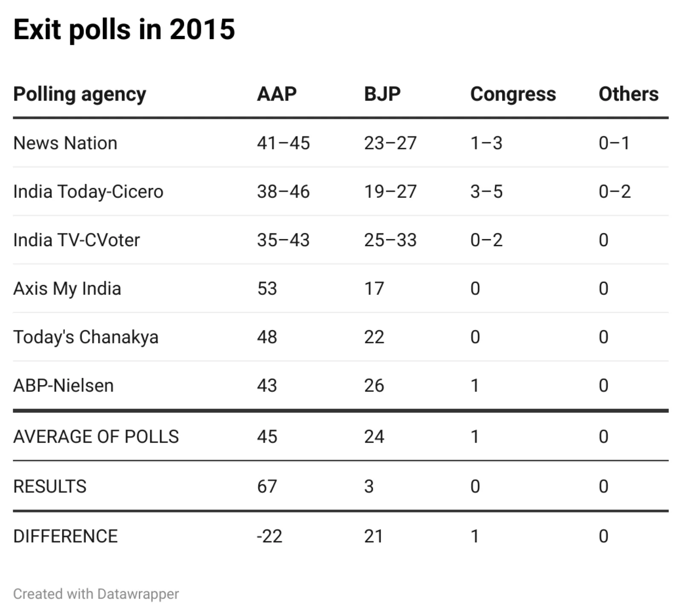682x616 pixels.
Task: Select the Congress column header
Action: pos(513,94)
